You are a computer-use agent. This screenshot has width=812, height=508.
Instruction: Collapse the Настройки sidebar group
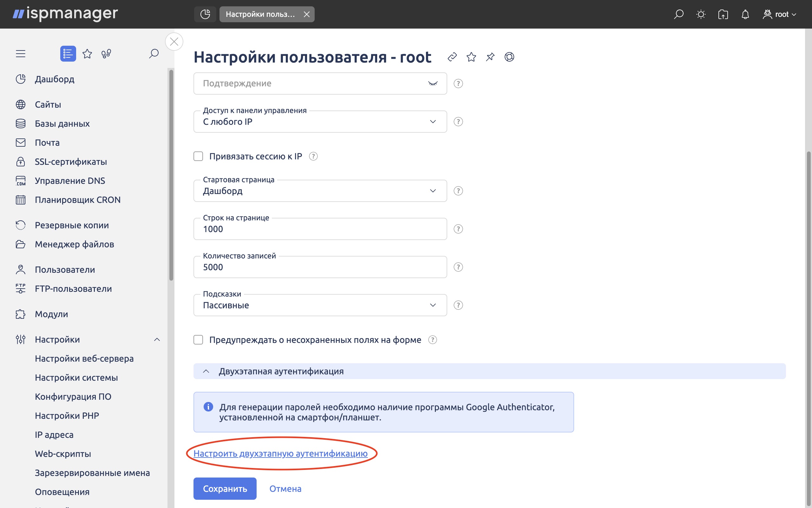(157, 340)
